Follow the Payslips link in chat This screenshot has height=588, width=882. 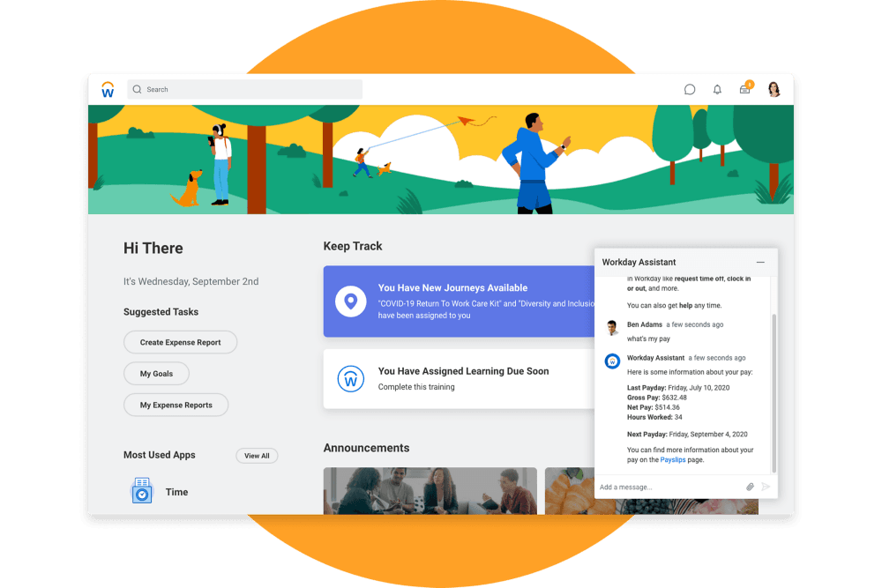click(x=673, y=460)
